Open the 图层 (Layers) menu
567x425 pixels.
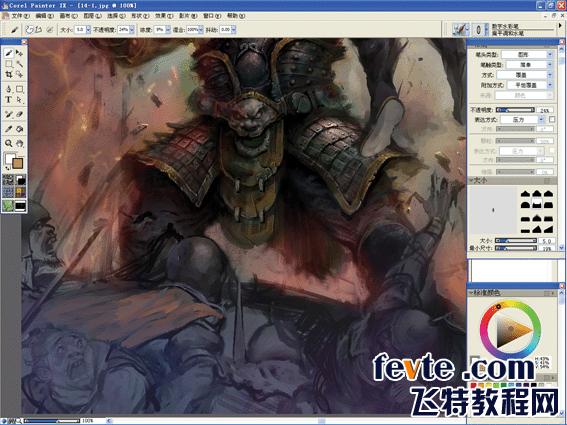click(x=92, y=16)
